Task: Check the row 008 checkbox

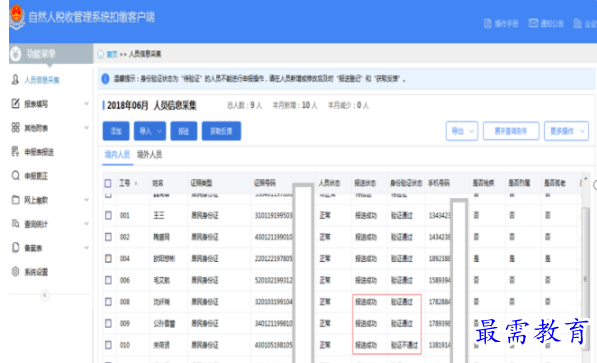Action: [x=108, y=302]
